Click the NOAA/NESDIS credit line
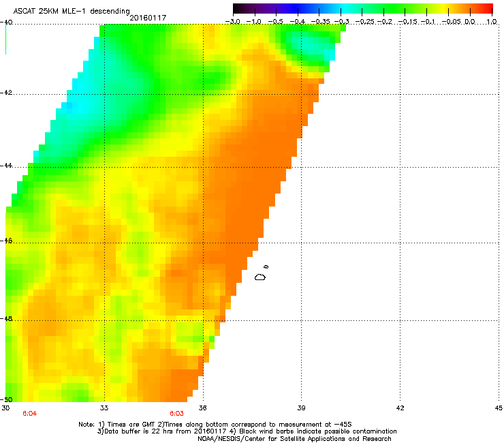 pyautogui.click(x=294, y=439)
